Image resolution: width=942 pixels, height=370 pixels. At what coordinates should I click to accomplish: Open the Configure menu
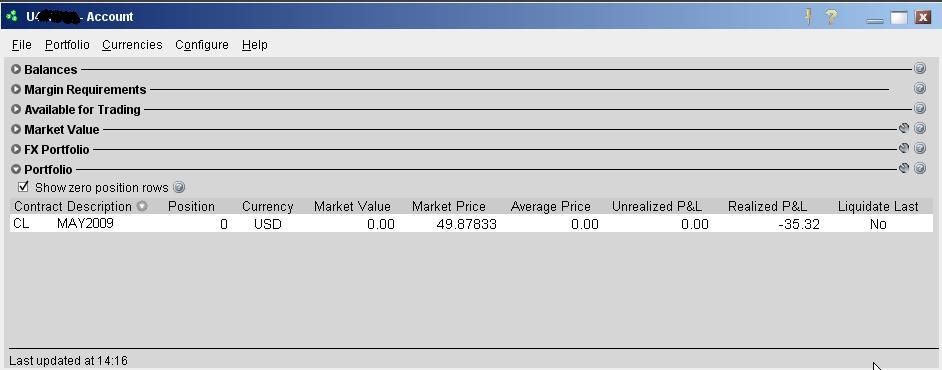pyautogui.click(x=202, y=45)
